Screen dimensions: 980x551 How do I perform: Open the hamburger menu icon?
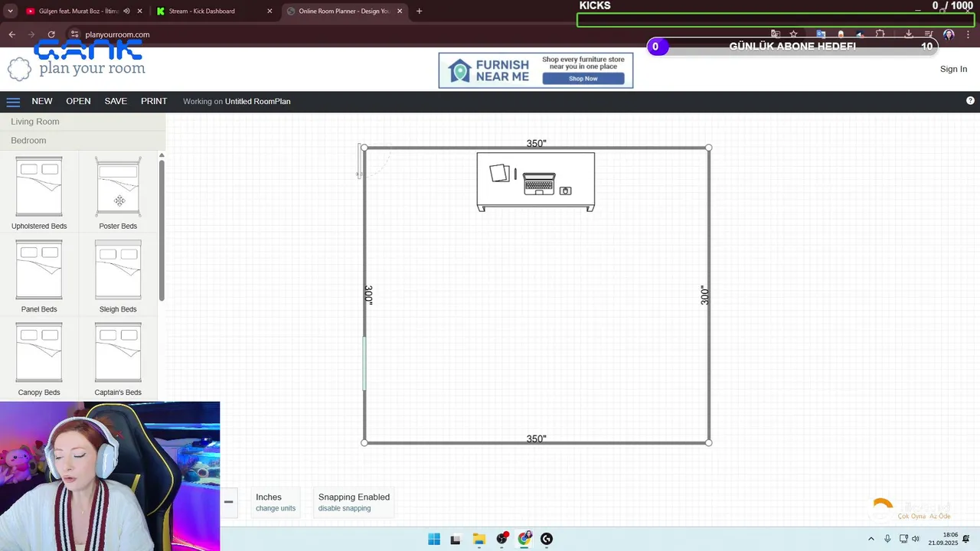tap(13, 102)
